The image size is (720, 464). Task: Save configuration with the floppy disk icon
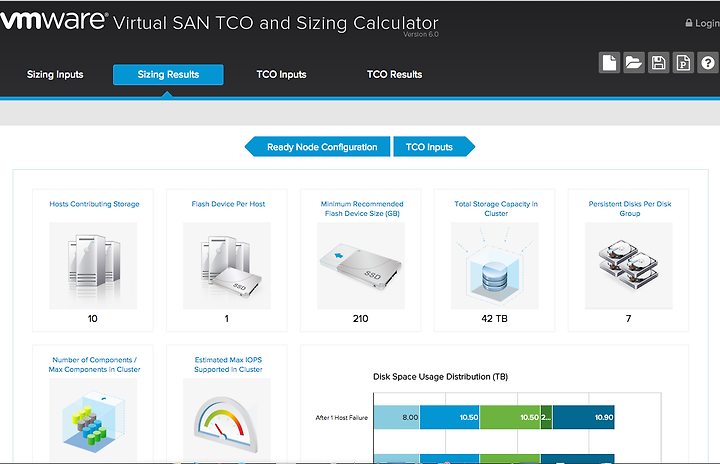coord(658,62)
